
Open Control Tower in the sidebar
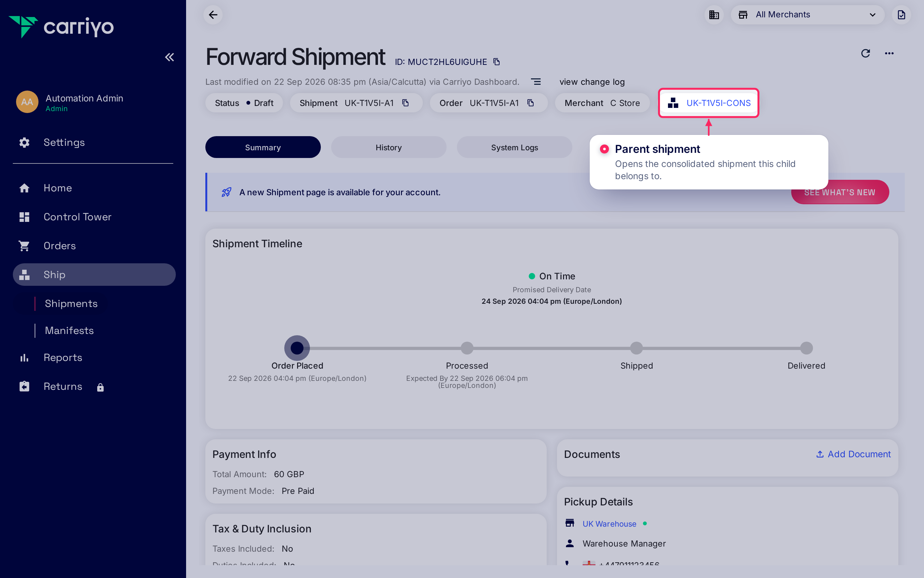click(77, 217)
